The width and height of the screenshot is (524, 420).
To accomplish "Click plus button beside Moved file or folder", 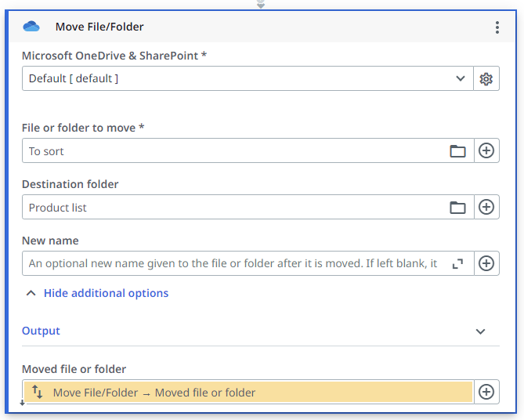I will click(x=486, y=392).
